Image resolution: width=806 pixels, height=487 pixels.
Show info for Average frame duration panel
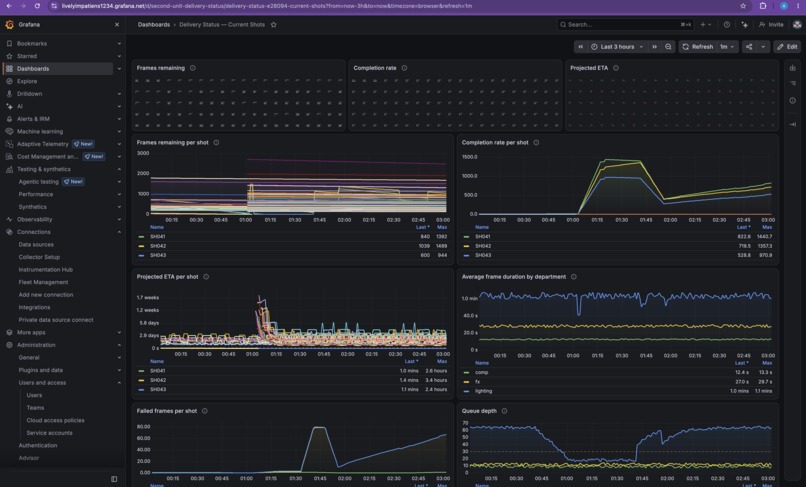click(574, 277)
